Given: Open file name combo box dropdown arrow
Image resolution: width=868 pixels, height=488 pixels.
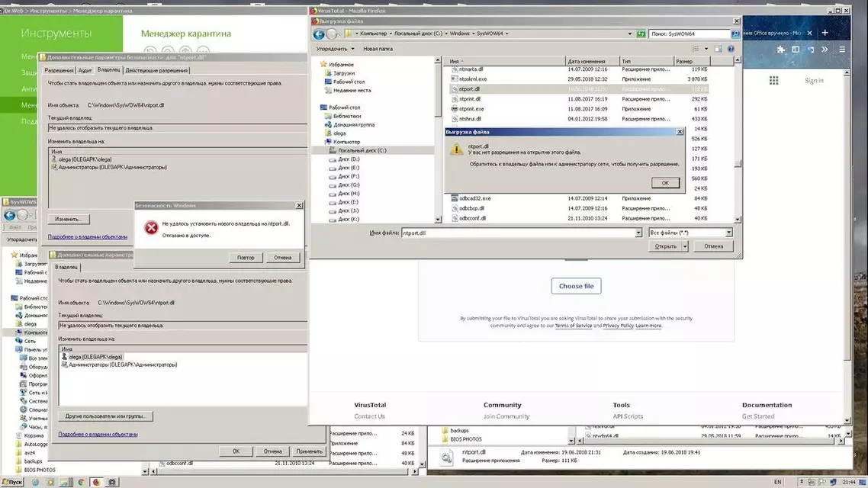Looking at the screenshot, I should [638, 233].
